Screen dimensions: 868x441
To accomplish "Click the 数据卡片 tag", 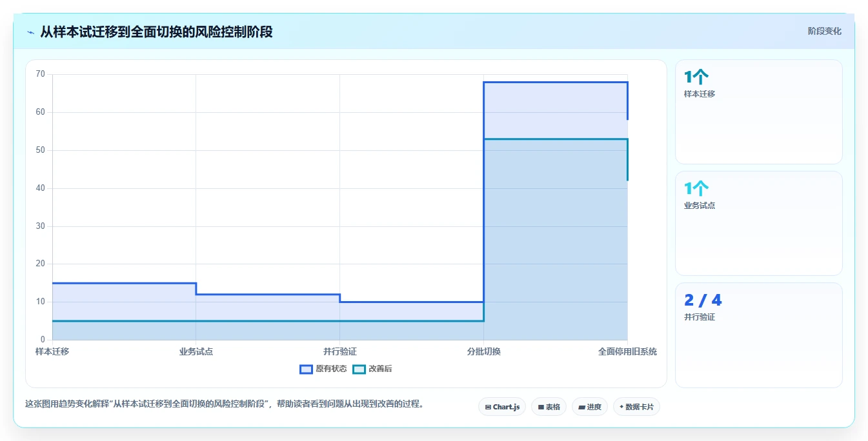I will coord(636,407).
